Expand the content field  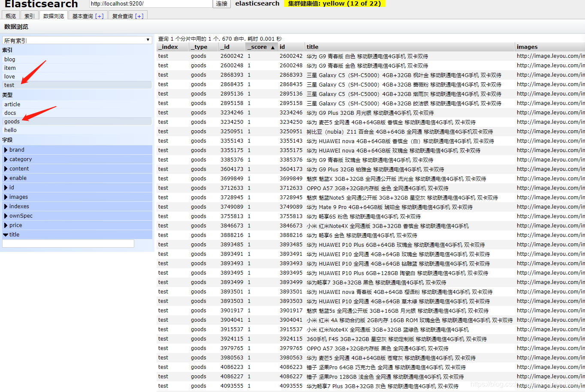[x=77, y=169]
